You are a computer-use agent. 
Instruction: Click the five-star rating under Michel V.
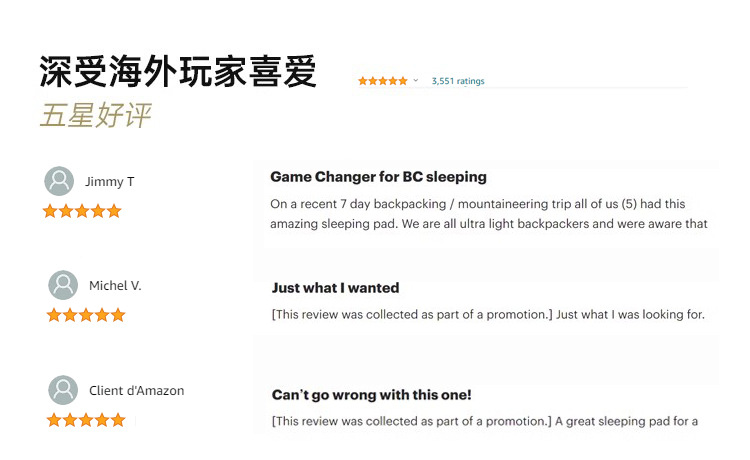coord(86,315)
